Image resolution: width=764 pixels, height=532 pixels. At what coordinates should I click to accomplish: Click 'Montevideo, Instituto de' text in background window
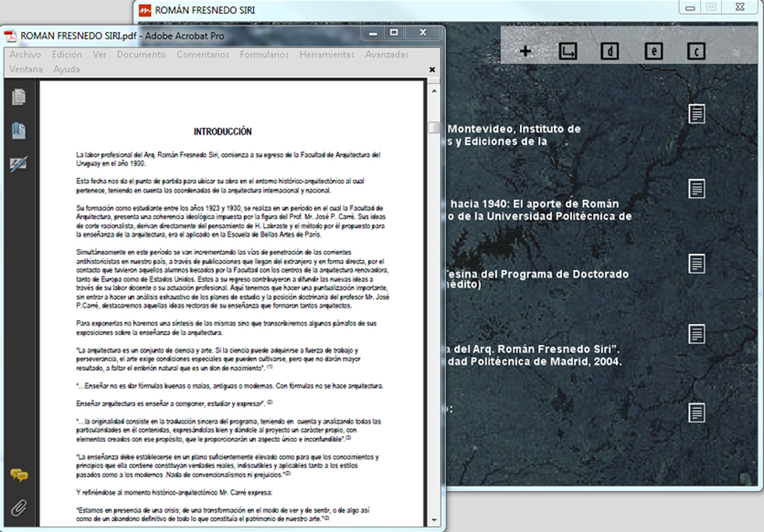point(514,129)
